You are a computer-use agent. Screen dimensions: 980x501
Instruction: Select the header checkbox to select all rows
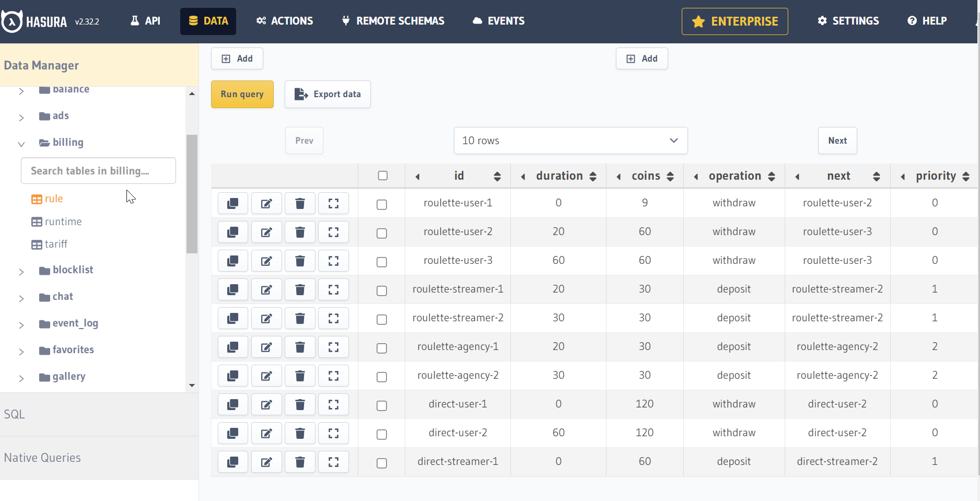(x=382, y=176)
